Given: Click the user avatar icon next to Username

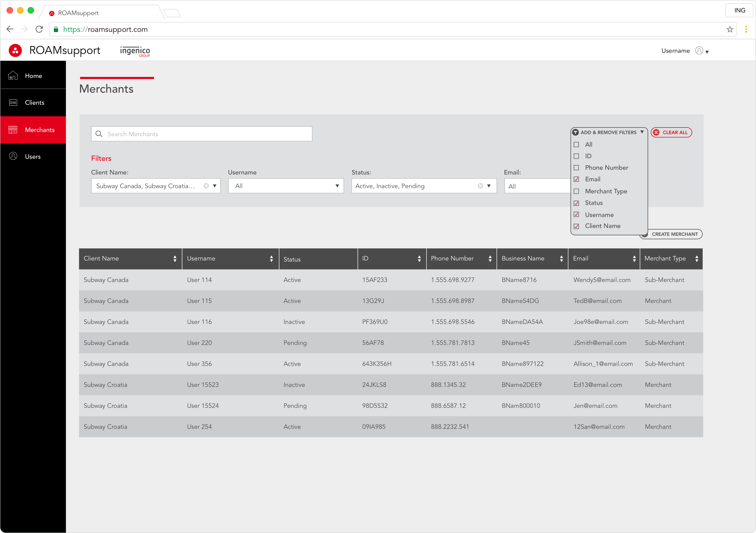Looking at the screenshot, I should [x=699, y=51].
